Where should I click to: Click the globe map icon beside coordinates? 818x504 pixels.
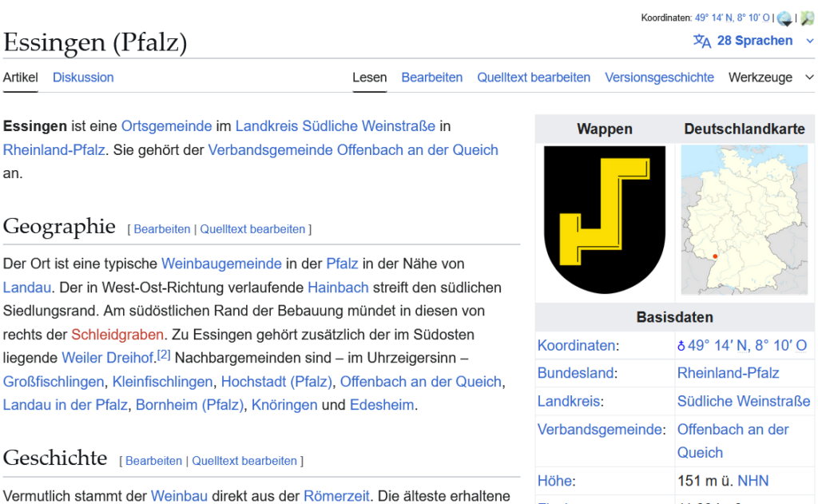(784, 18)
